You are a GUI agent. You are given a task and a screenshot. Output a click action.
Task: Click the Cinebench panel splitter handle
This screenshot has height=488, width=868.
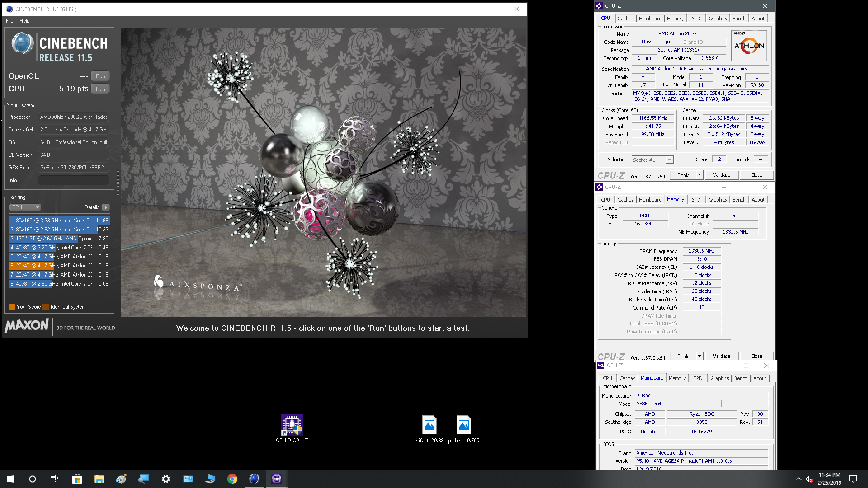click(118, 181)
